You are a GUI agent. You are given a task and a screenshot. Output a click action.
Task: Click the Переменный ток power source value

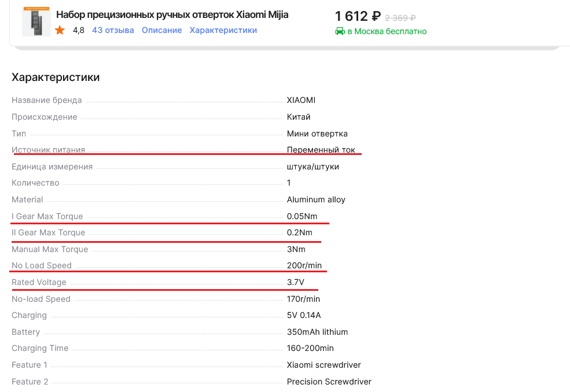click(x=321, y=150)
